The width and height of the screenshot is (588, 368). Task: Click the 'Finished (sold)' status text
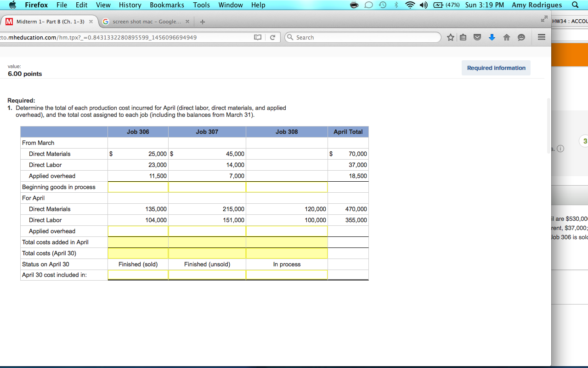coord(138,264)
